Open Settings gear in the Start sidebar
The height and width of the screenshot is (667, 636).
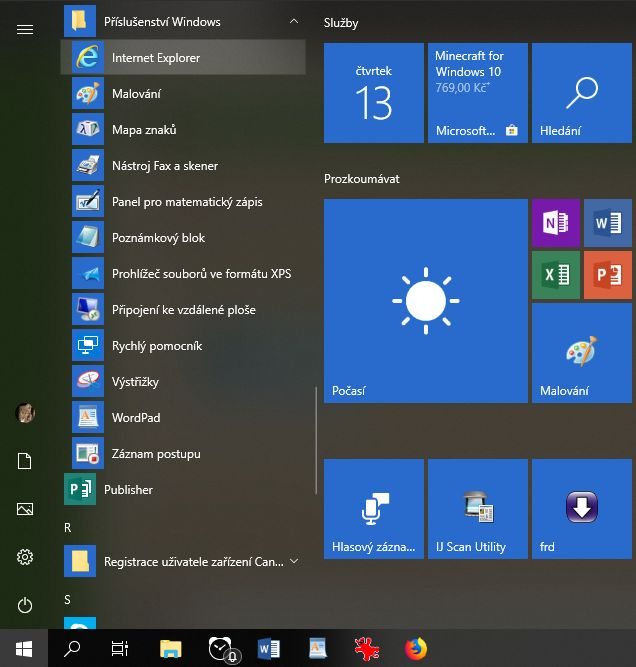coord(25,557)
